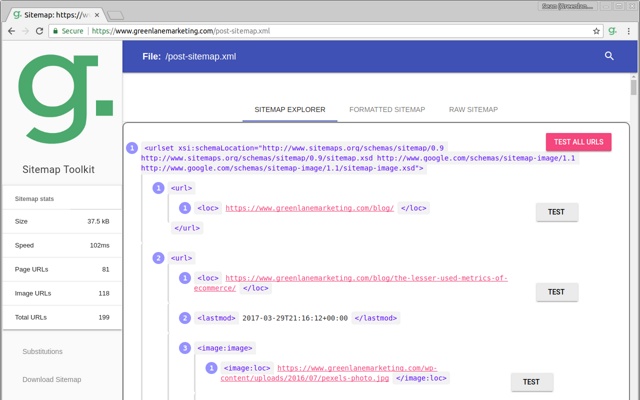The image size is (640, 400).
Task: Click the second opening <url> tag
Action: (181, 258)
